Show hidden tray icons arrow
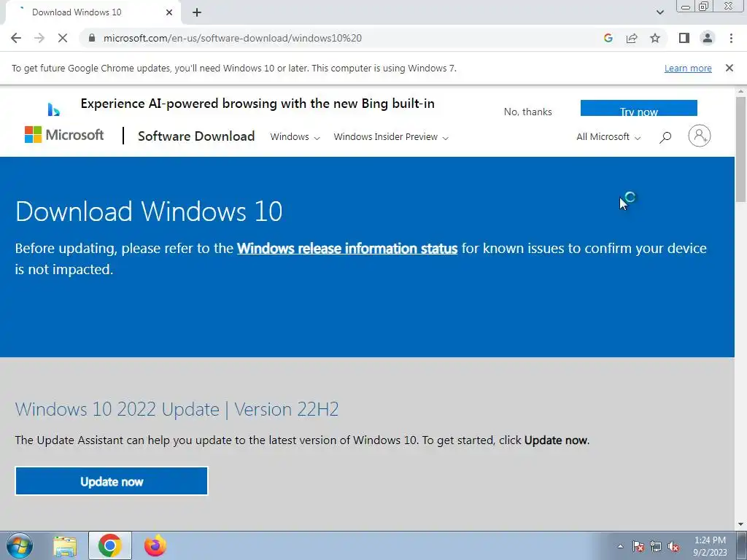747x560 pixels. 620,546
